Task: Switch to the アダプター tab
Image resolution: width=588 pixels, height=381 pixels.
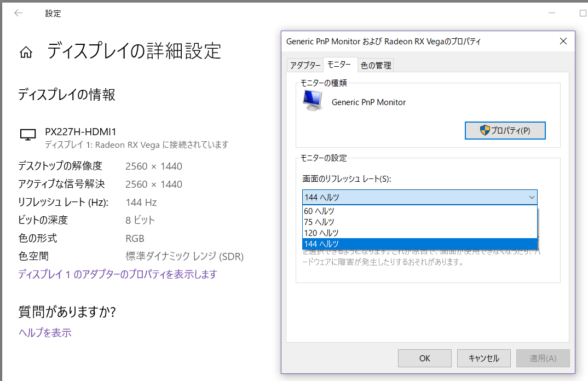Action: coord(305,65)
